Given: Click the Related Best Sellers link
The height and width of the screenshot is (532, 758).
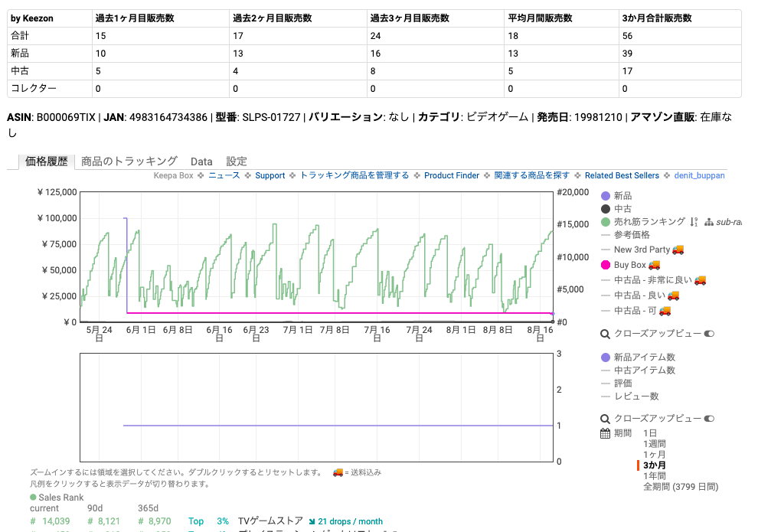Looking at the screenshot, I should pyautogui.click(x=622, y=175).
